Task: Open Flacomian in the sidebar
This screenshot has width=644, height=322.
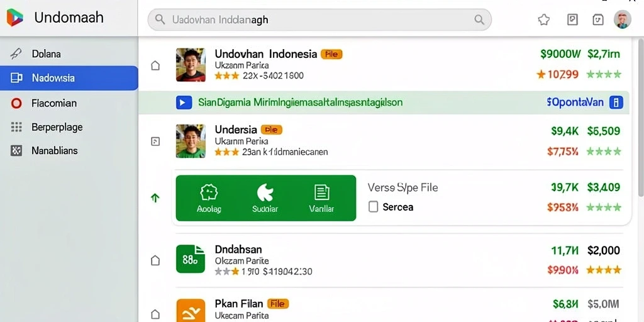Action: click(x=69, y=103)
